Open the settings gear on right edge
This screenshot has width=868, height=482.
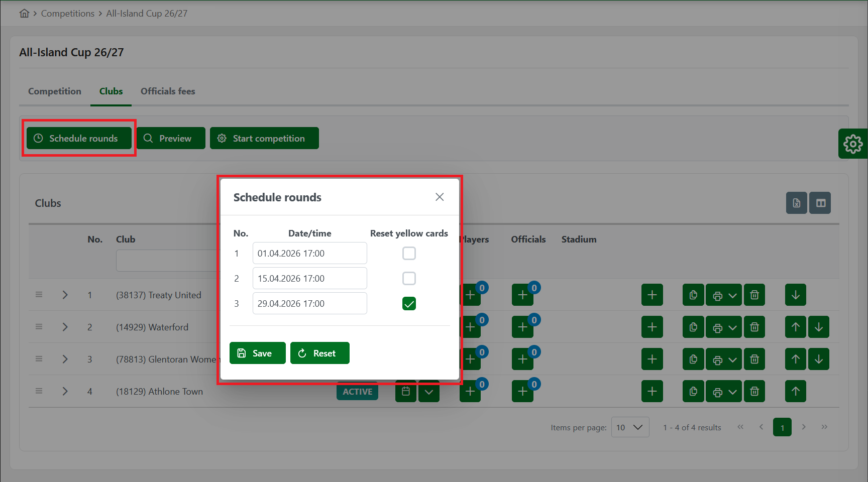point(853,144)
